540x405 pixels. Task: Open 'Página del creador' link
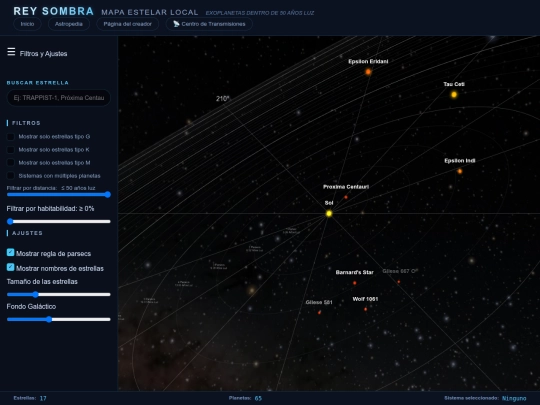click(127, 24)
